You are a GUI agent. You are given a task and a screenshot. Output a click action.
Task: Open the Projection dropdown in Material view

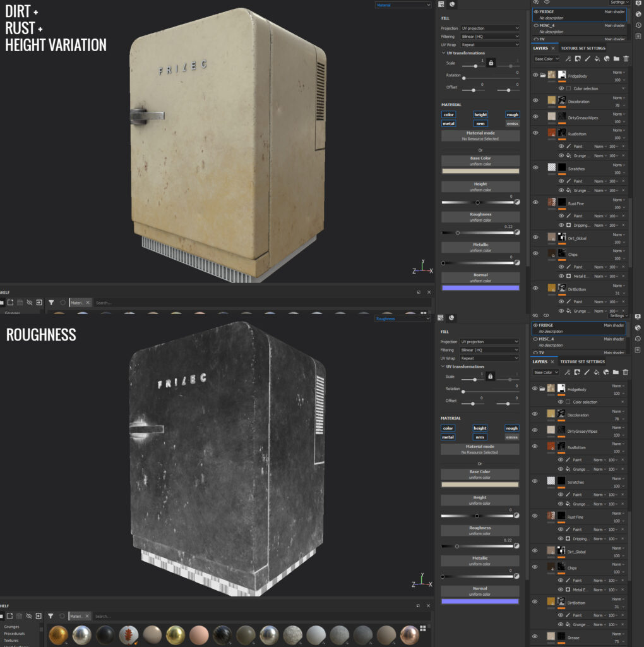click(490, 28)
